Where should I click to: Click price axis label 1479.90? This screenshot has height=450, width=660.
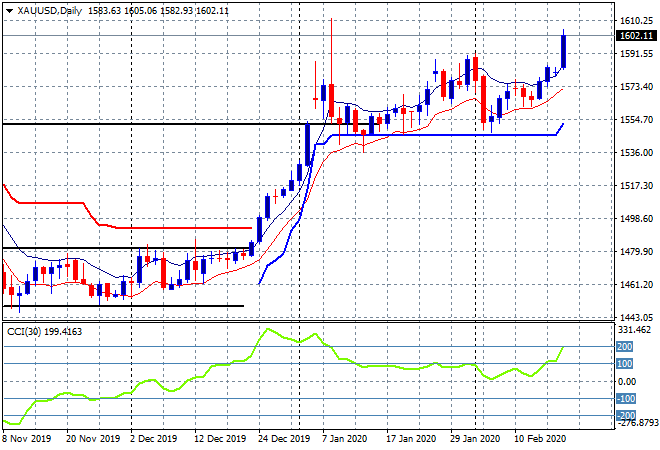(636, 251)
